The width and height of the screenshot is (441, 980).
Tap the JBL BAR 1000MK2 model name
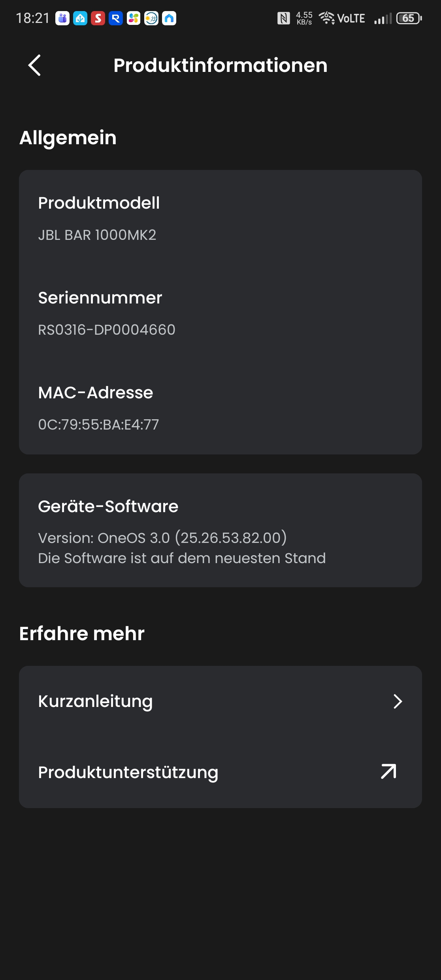coord(97,235)
